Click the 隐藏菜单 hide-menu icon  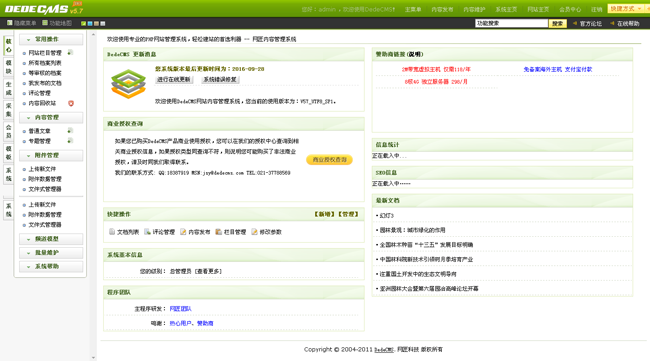coord(10,23)
